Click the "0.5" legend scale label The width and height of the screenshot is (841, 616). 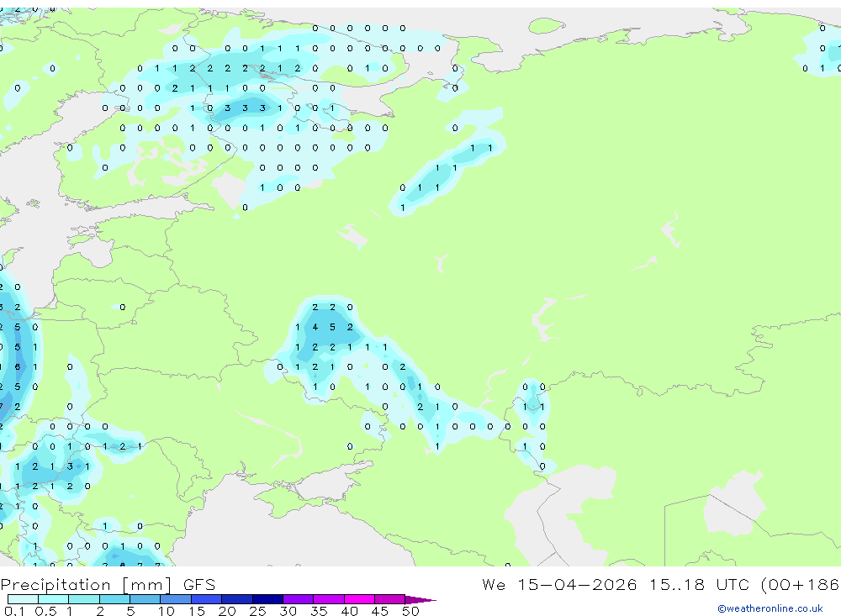(x=45, y=611)
